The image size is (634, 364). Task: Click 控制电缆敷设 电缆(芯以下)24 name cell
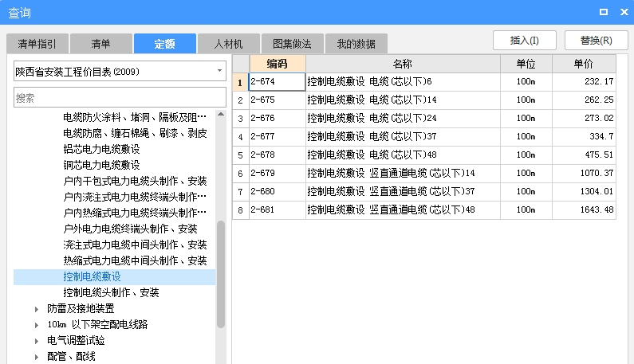pos(403,119)
